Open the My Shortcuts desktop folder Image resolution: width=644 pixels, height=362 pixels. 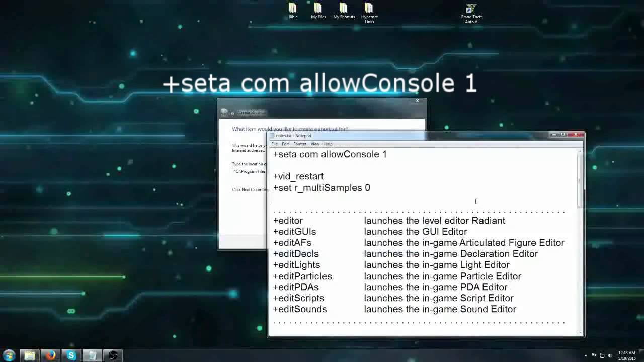pyautogui.click(x=344, y=11)
